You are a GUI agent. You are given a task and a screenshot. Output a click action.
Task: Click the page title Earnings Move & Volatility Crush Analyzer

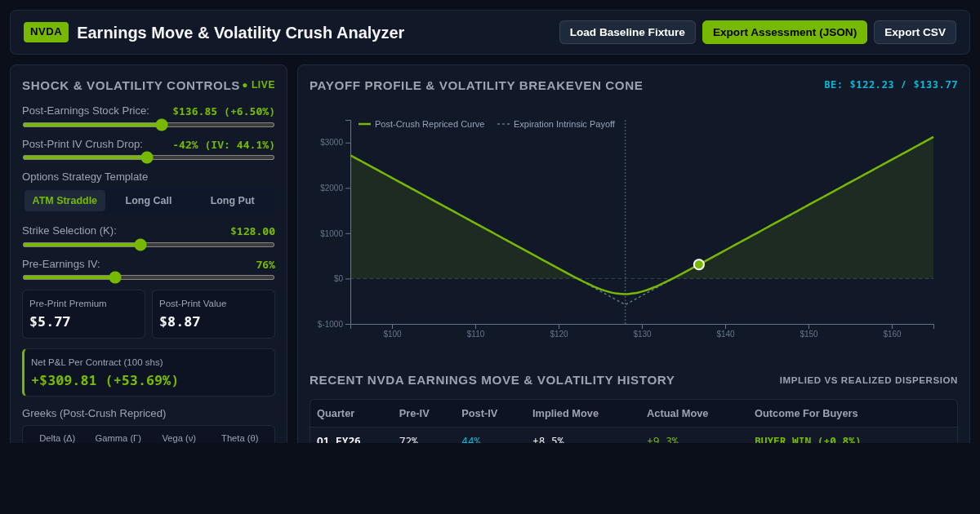pos(241,33)
